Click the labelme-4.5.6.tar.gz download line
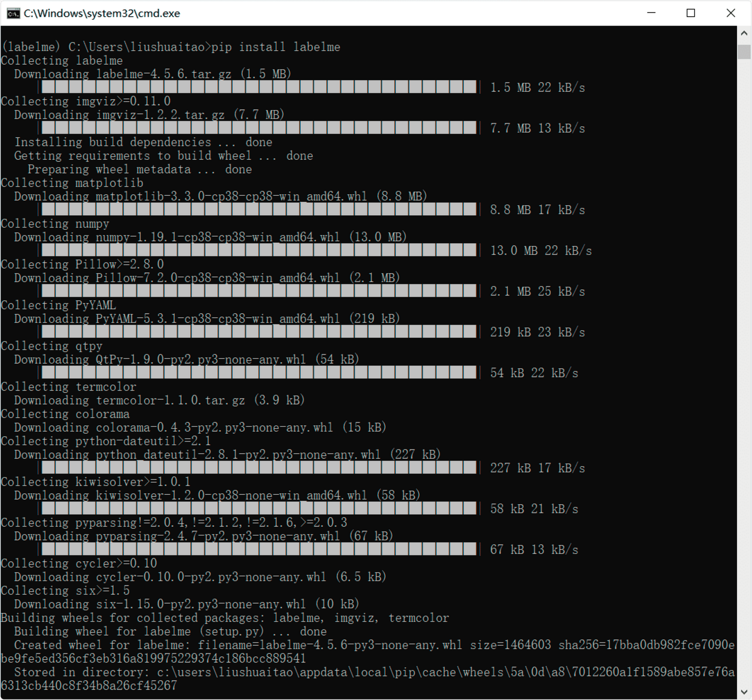The image size is (752, 700). [x=151, y=74]
